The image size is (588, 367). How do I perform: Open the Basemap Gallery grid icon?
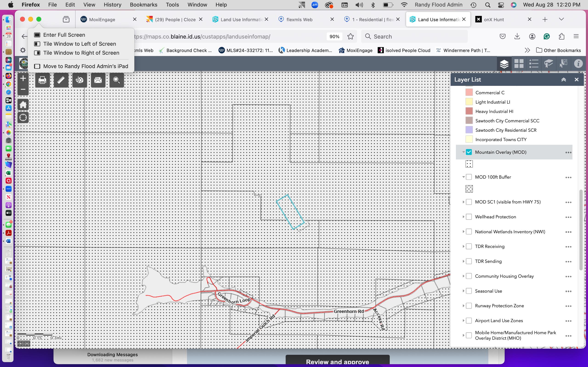pos(519,64)
